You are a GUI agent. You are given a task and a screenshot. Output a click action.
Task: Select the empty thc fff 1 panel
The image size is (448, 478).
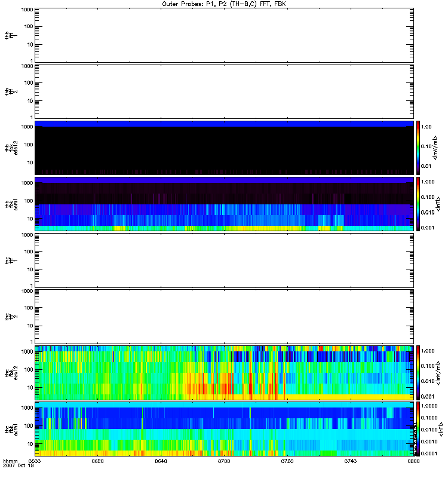coord(225,260)
